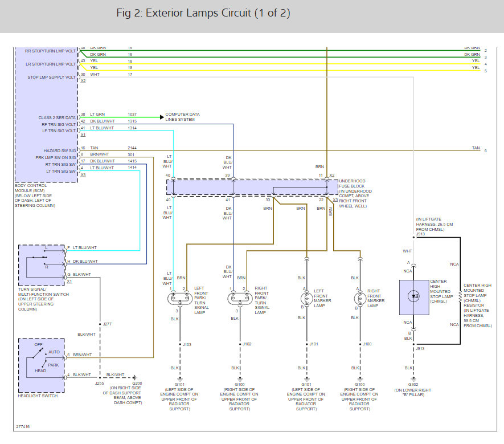Click the 'RIGHT FRONT MARKER LAMP' label

376,298
